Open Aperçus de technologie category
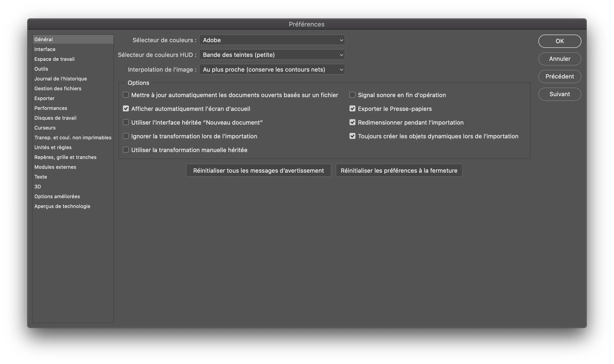 point(62,206)
